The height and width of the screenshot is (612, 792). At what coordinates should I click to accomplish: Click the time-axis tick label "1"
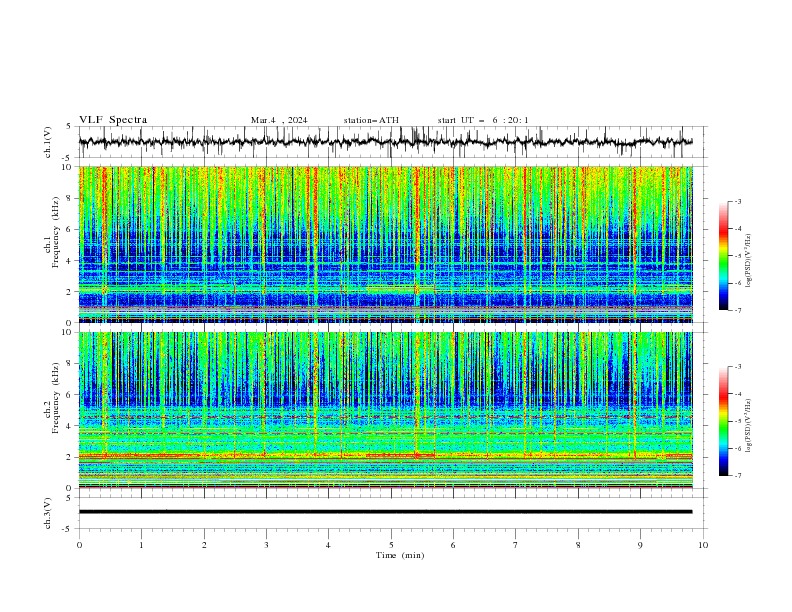click(x=141, y=545)
